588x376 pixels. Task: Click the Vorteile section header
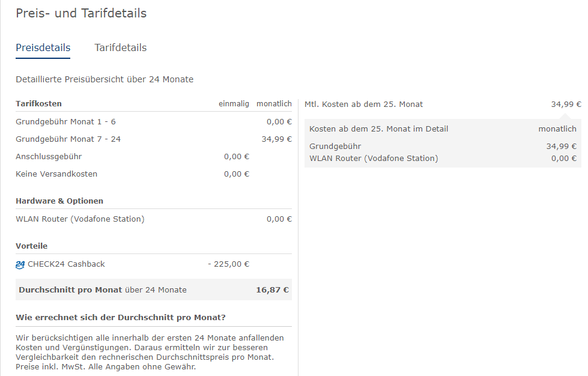[x=31, y=246]
